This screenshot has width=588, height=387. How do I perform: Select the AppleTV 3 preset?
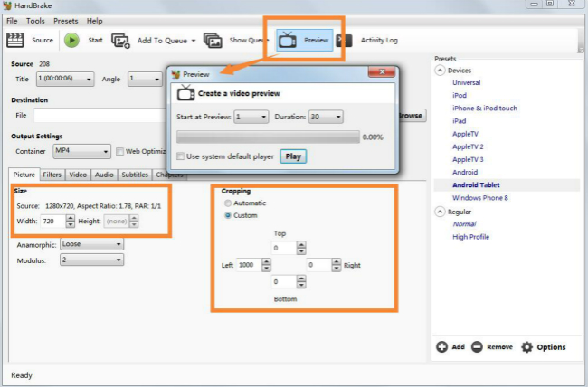click(468, 159)
